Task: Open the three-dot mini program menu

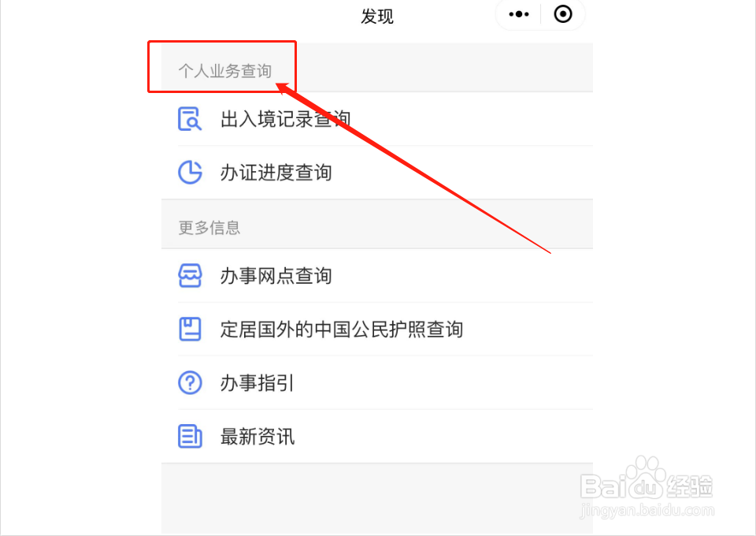Action: (519, 14)
